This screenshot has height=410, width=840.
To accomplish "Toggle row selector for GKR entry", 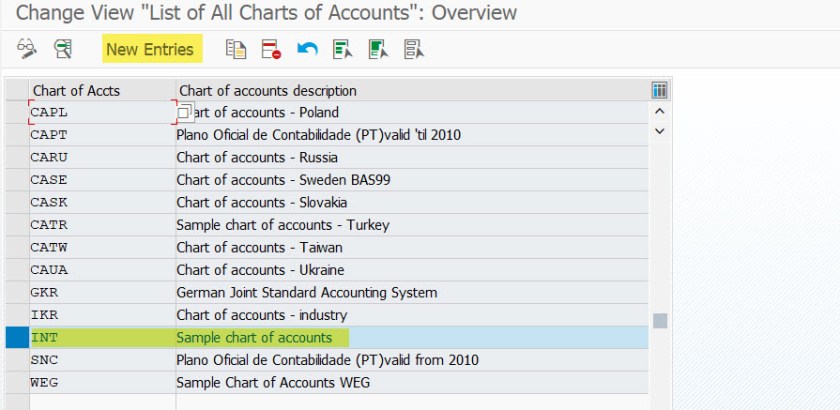I will coord(17,292).
